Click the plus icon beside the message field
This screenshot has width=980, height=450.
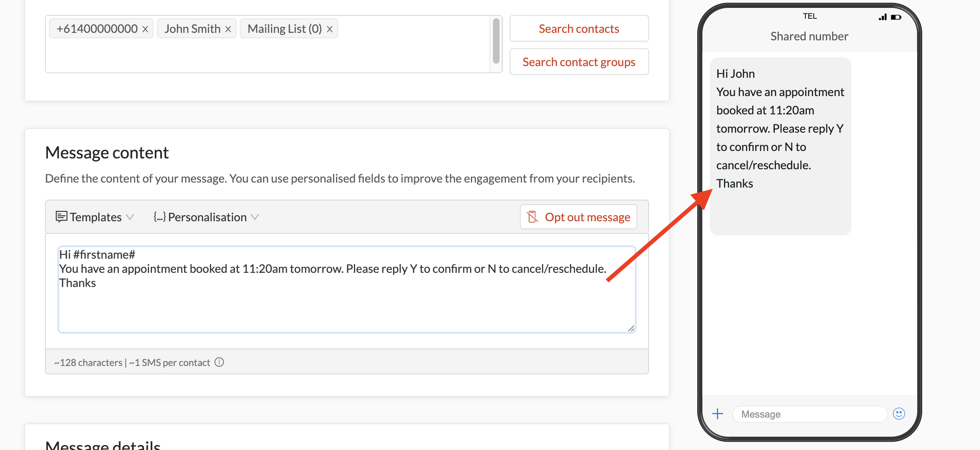tap(718, 413)
